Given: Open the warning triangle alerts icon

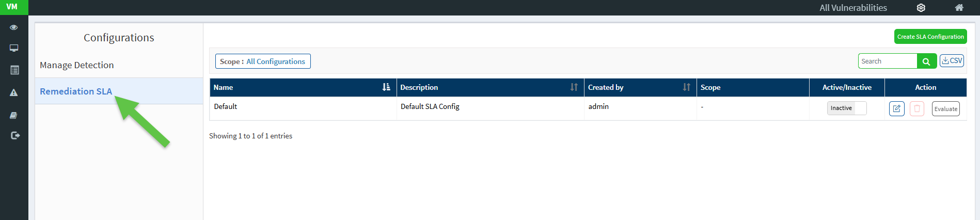Looking at the screenshot, I should (x=14, y=93).
